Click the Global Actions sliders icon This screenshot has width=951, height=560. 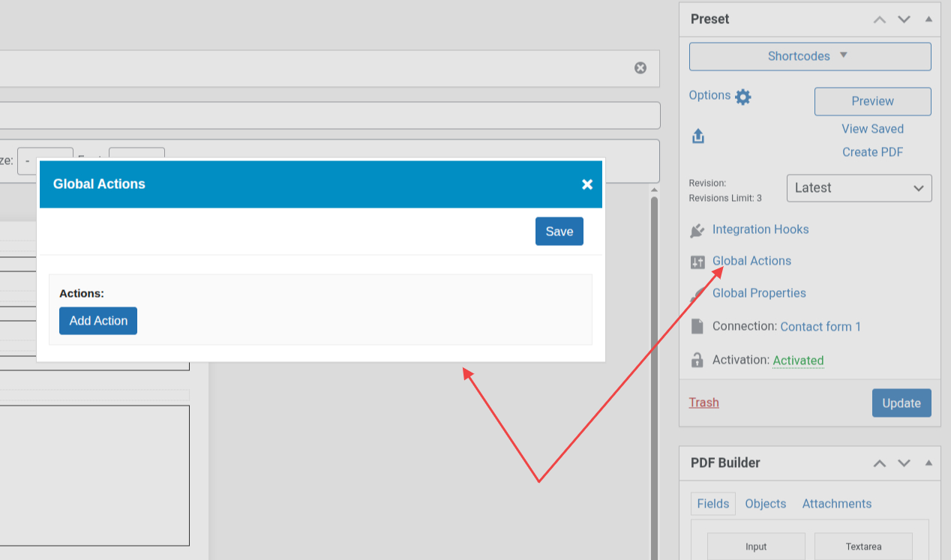pos(697,262)
